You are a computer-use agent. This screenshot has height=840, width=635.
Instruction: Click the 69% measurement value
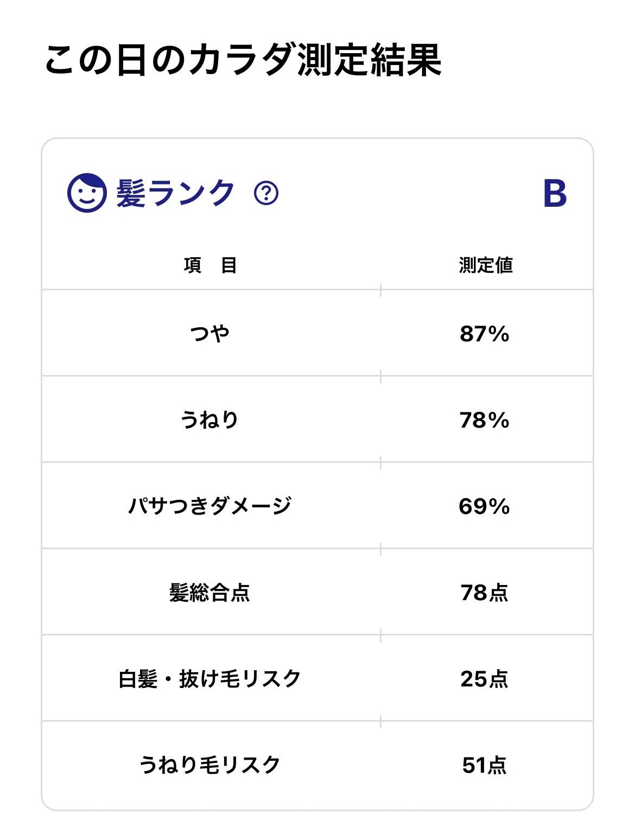(485, 506)
